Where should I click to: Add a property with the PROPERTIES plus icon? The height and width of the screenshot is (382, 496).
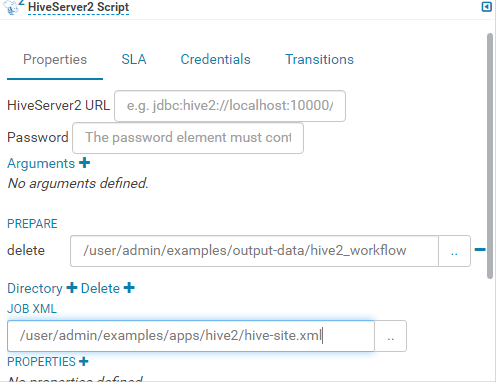click(83, 361)
